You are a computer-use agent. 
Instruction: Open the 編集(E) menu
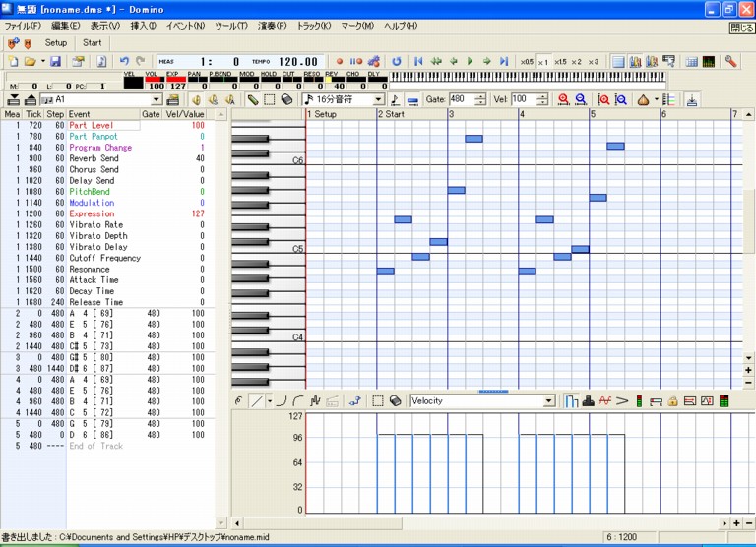pyautogui.click(x=66, y=26)
